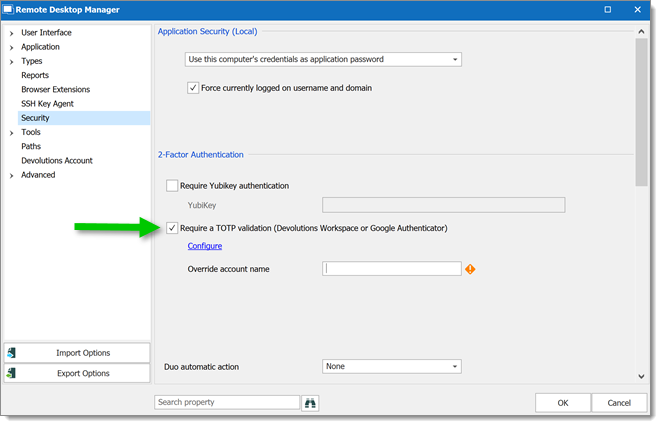Screen dimensions: 661x426
Task: Select the Types tree item
Action: pyautogui.click(x=32, y=61)
